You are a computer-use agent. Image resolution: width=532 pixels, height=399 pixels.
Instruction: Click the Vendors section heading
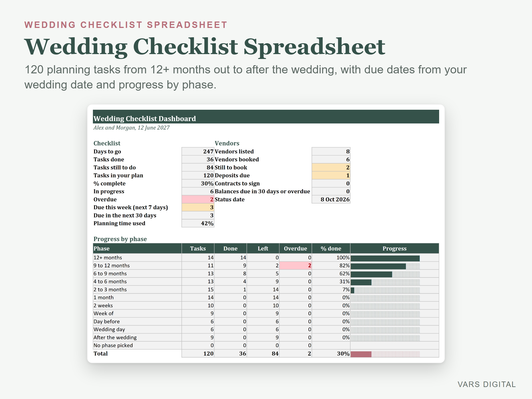(x=227, y=143)
